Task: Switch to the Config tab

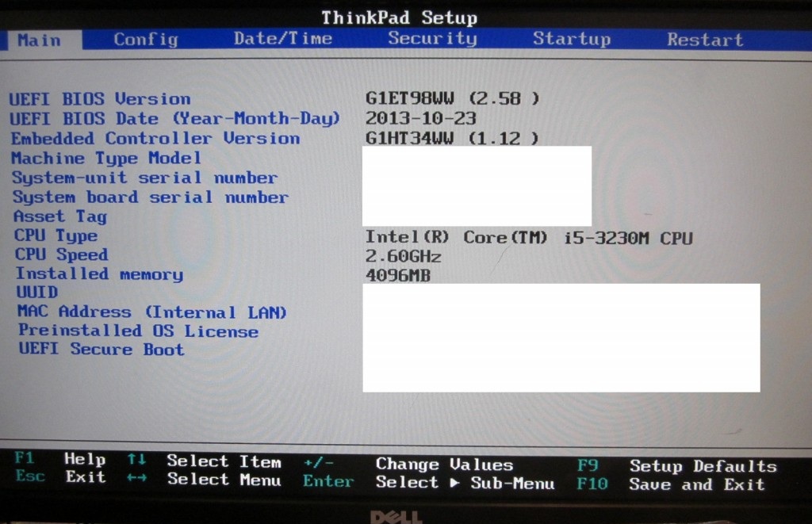Action: click(146, 40)
